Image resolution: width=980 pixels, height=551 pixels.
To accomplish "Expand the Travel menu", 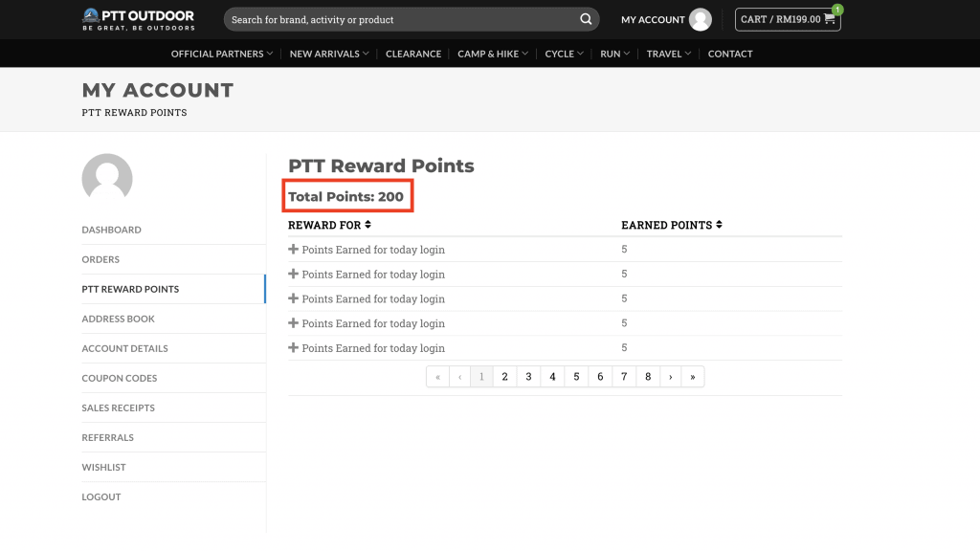I will (x=668, y=54).
